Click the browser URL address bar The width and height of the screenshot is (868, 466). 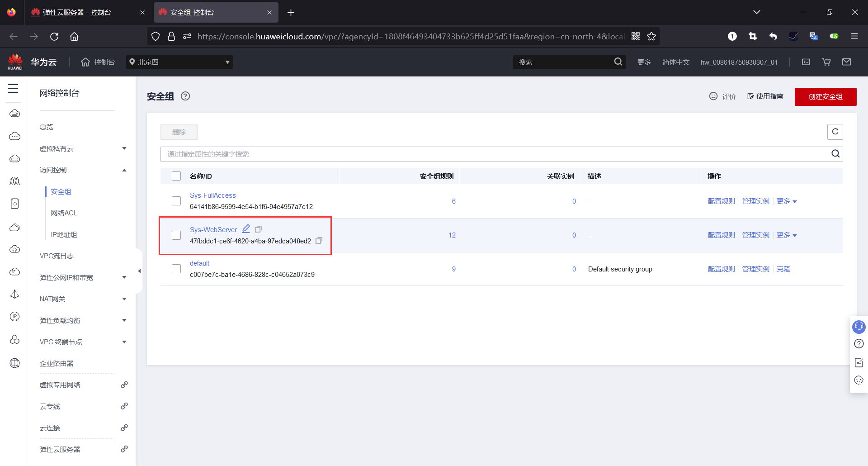click(410, 36)
